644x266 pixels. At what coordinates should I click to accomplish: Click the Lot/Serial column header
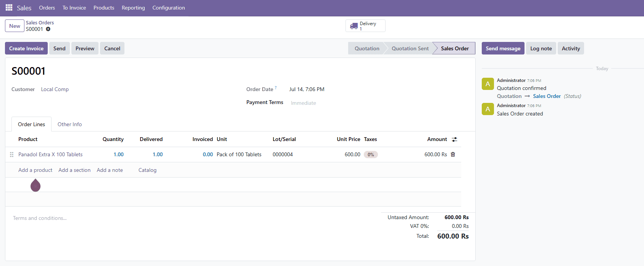284,139
